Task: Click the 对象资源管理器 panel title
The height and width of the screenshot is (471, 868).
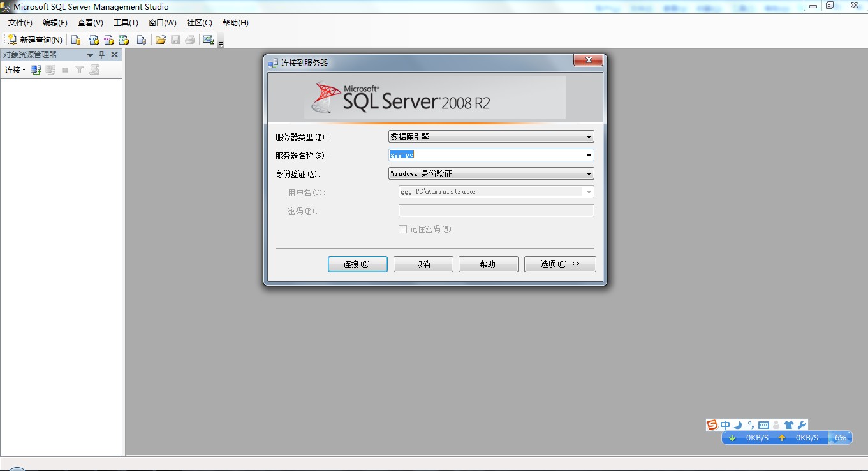Action: click(30, 55)
